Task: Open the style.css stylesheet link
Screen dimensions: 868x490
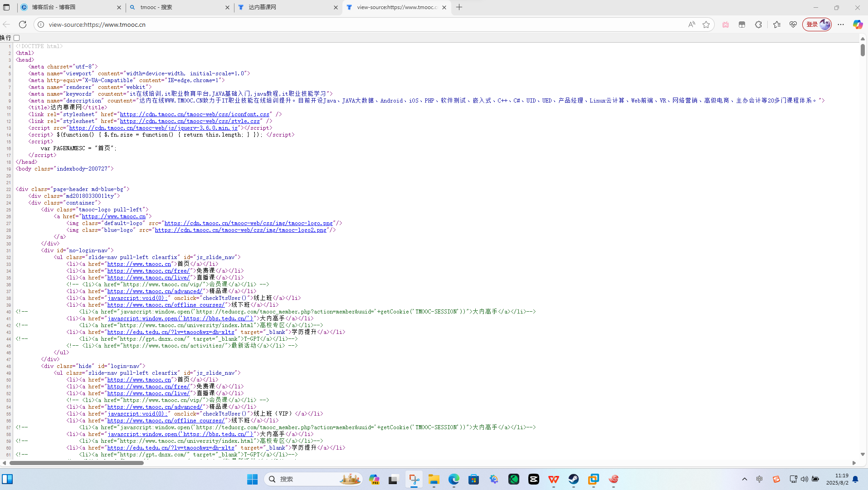Action: [190, 121]
